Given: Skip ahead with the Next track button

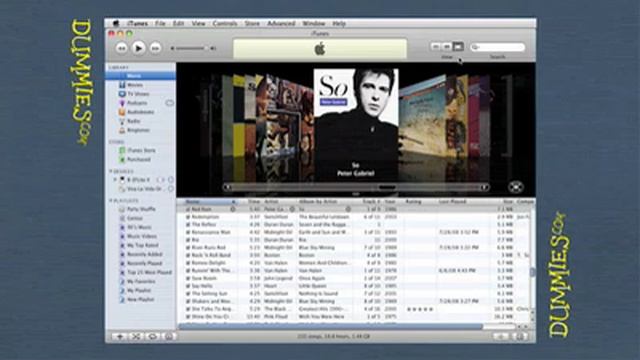Looking at the screenshot, I should tap(156, 49).
